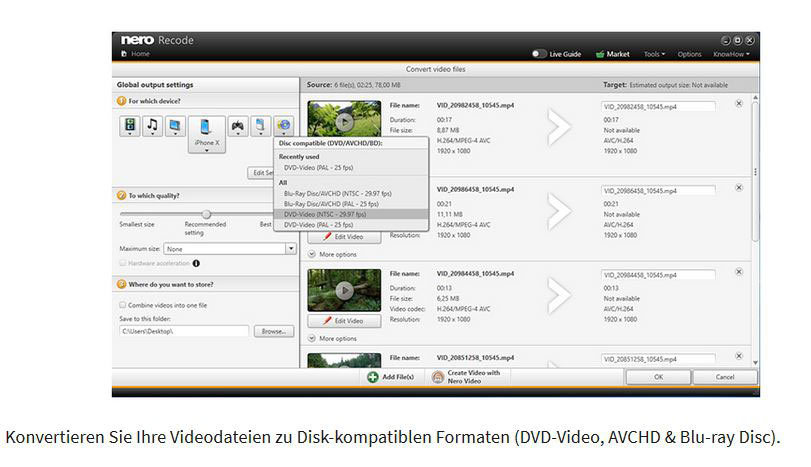Viewport: 811px width, 467px height.
Task: Click the file list vertical scrollbar
Action: pyautogui.click(x=756, y=171)
